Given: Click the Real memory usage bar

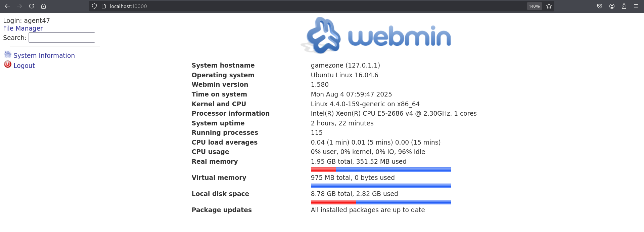Looking at the screenshot, I should click(381, 170).
